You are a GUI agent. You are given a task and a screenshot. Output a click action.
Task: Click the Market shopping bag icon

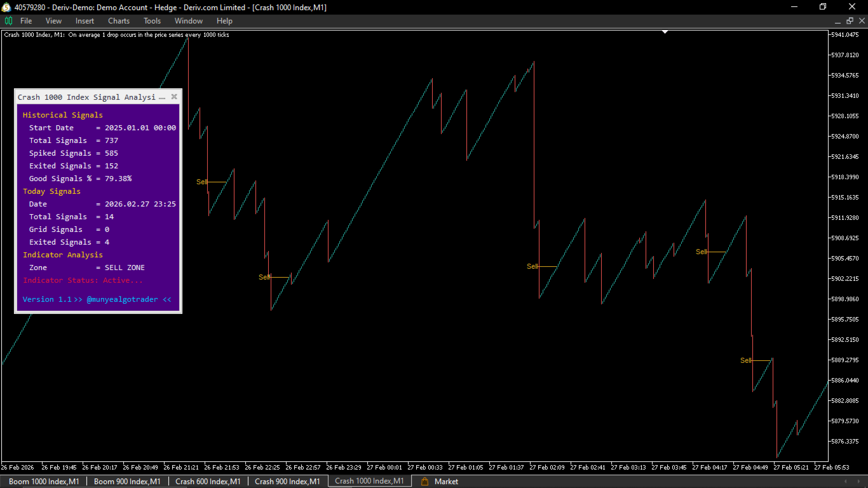click(x=424, y=482)
